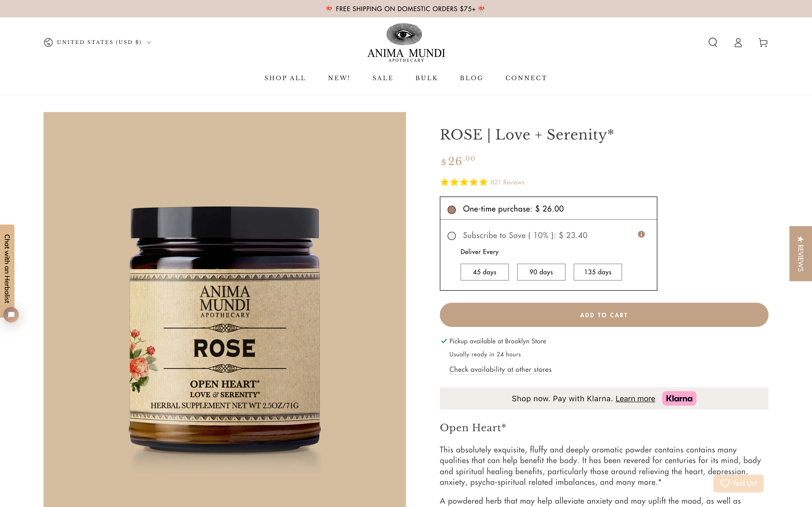
Task: Select One-time purchase radio option
Action: [x=452, y=210]
